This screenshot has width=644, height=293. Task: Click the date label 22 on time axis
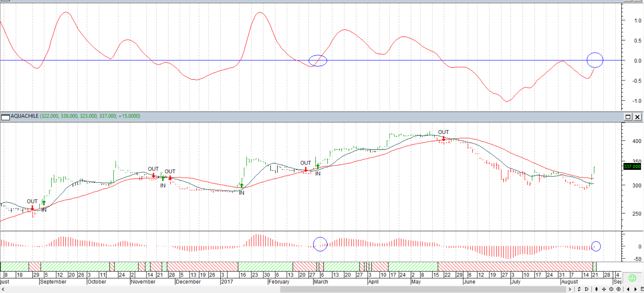point(447,275)
